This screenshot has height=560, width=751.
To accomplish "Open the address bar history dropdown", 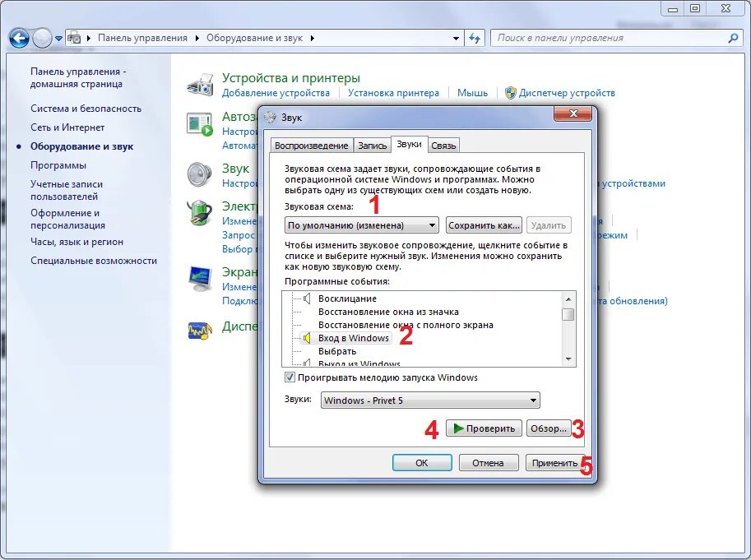I will pyautogui.click(x=456, y=39).
